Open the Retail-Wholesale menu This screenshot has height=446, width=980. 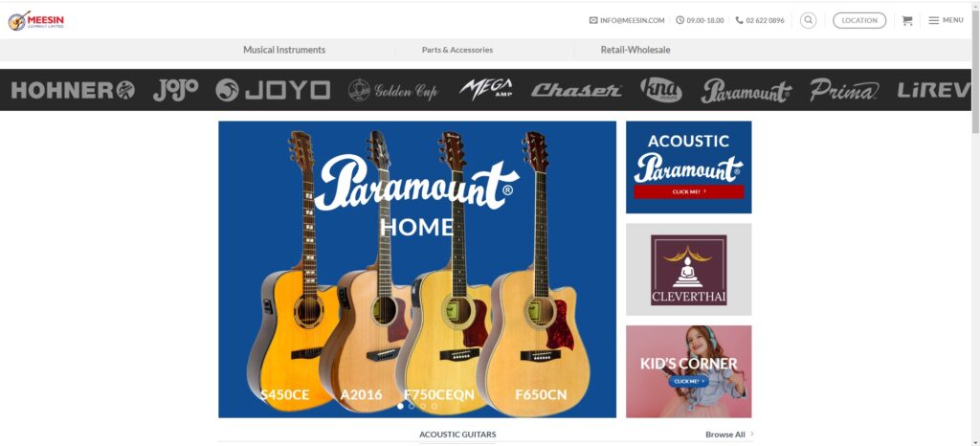(635, 50)
